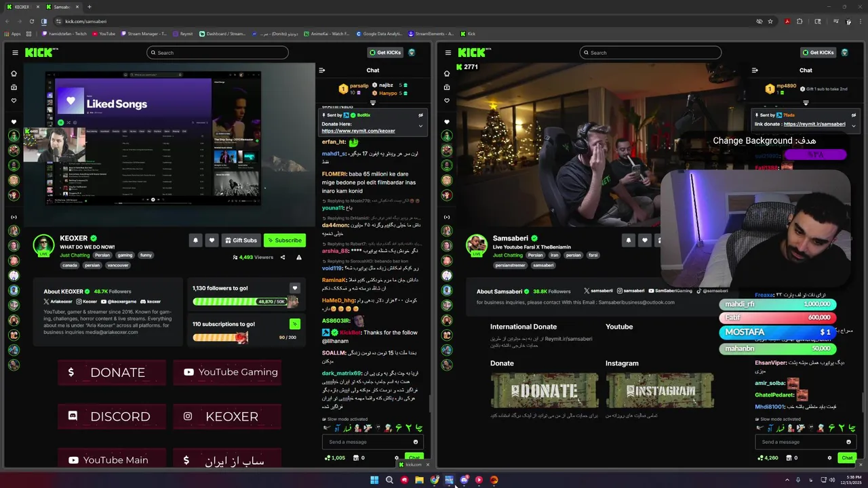Open Windows taskbar search
868x488 pixels.
pyautogui.click(x=389, y=480)
